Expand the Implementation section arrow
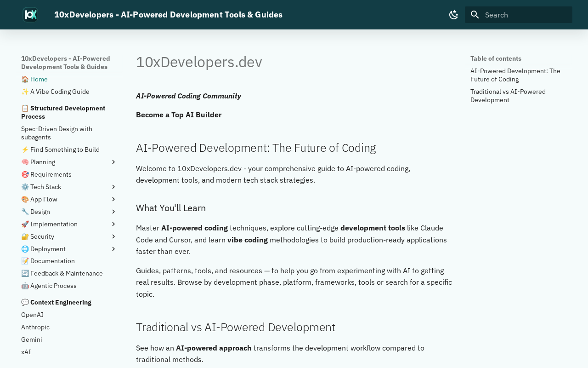 (113, 224)
